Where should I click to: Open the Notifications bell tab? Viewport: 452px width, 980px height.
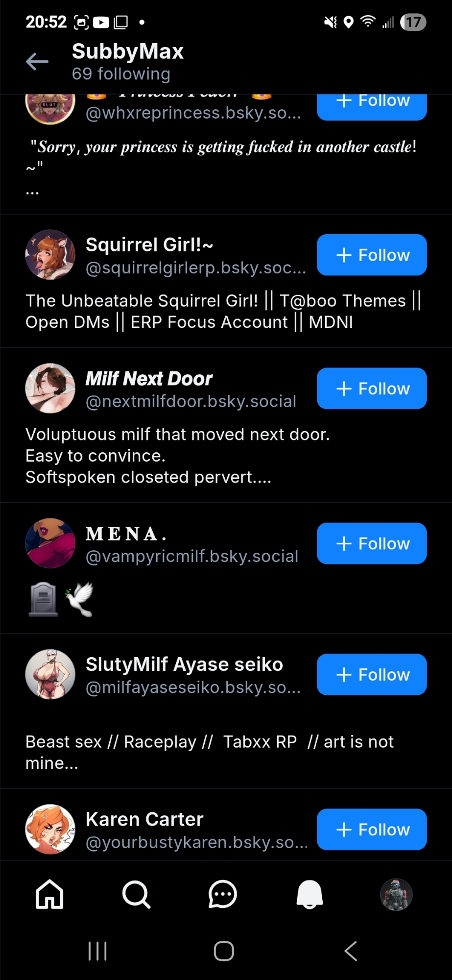click(x=309, y=894)
